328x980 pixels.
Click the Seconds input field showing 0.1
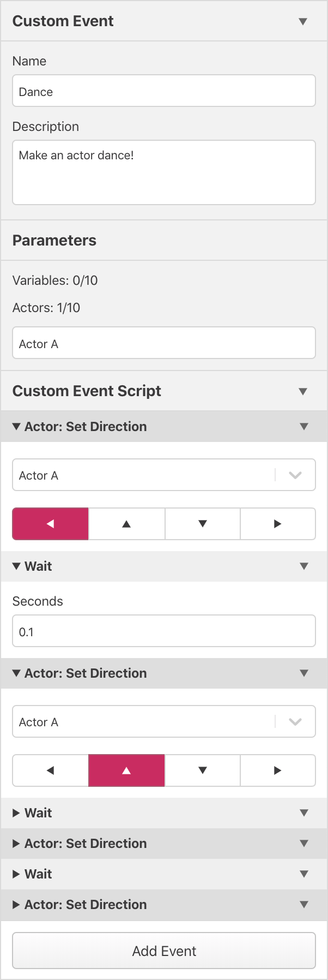coord(164,631)
